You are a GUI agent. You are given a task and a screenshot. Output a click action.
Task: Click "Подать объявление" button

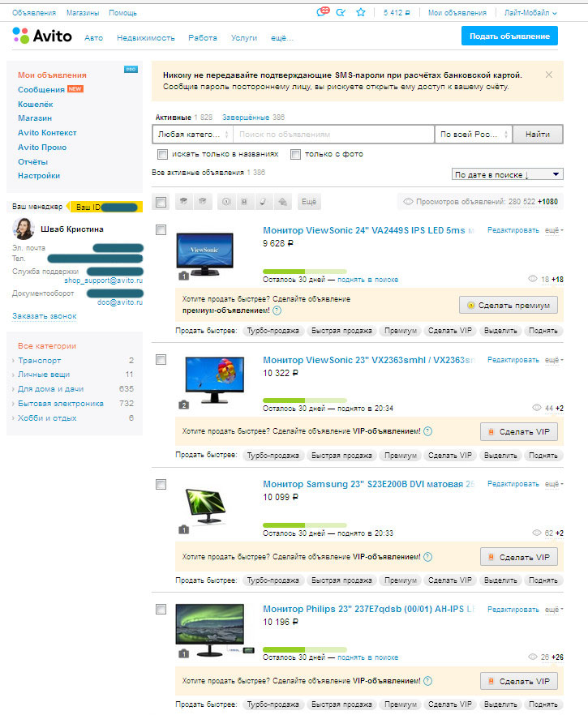(509, 36)
